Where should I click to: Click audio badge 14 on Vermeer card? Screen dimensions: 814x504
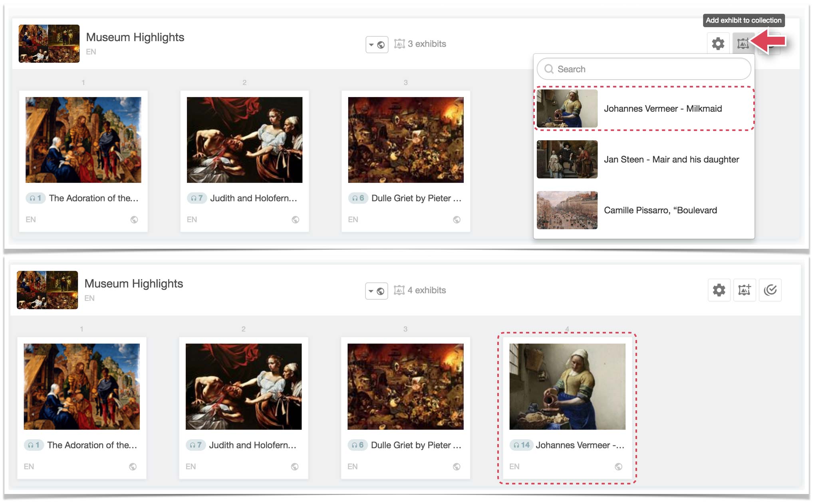click(521, 445)
